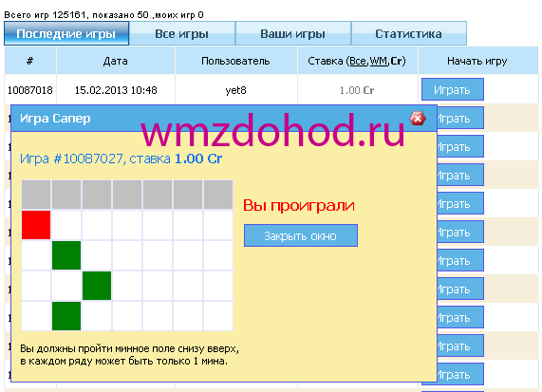This screenshot has width=542, height=392.
Task: Click the middle gray cell in top row
Action: (x=127, y=195)
